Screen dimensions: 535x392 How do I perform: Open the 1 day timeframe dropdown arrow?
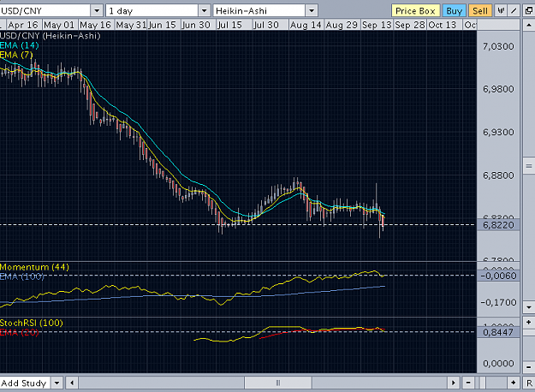point(204,11)
